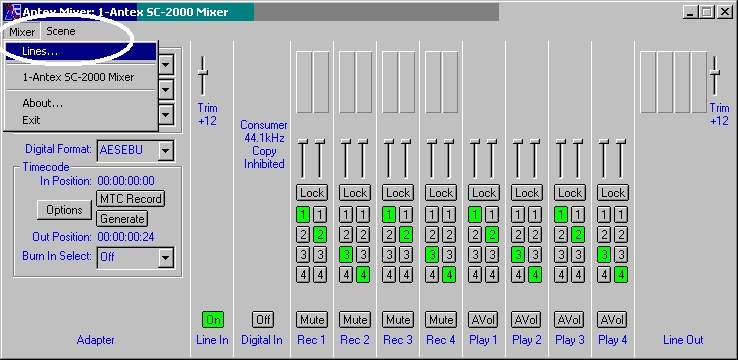The image size is (738, 360).
Task: Toggle Play 1 right routing button 2
Action: point(492,234)
